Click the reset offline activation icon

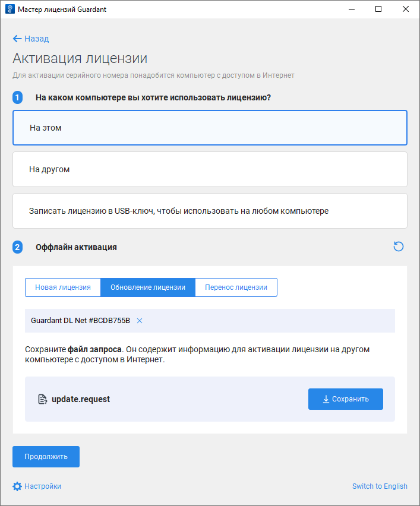point(399,246)
